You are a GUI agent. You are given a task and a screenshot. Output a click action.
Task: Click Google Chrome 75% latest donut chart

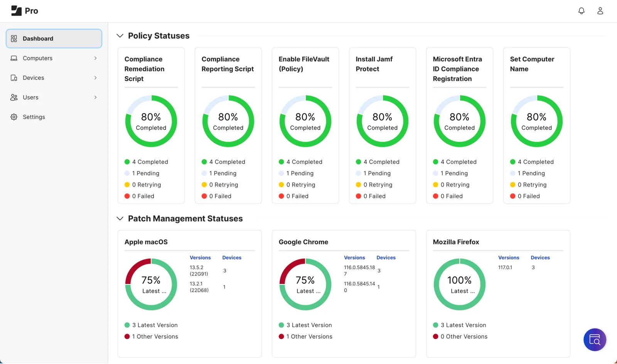point(305,285)
